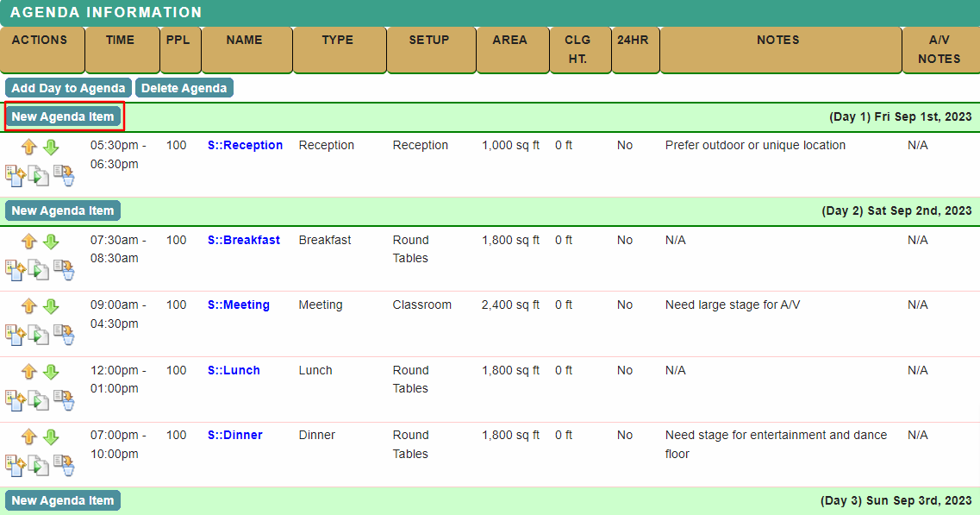This screenshot has width=980, height=515.
Task: Click the edit icon in Lunch row
Action: 16,400
